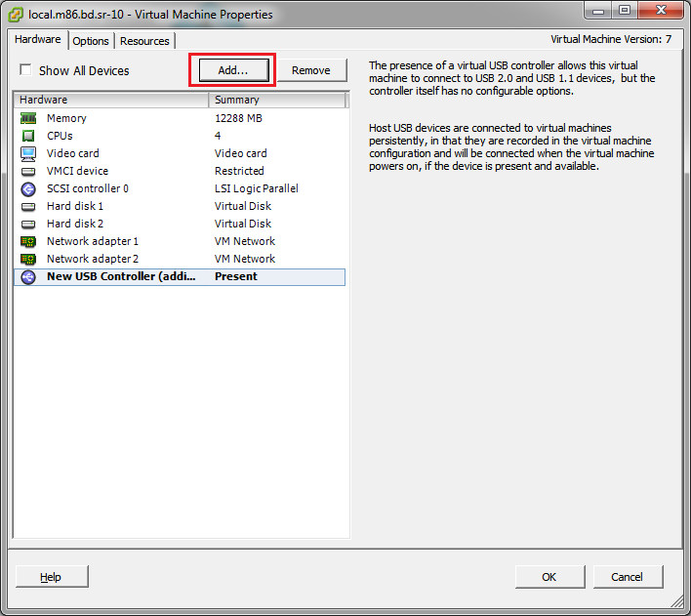Click the Network adapter 1 icon

pos(28,241)
